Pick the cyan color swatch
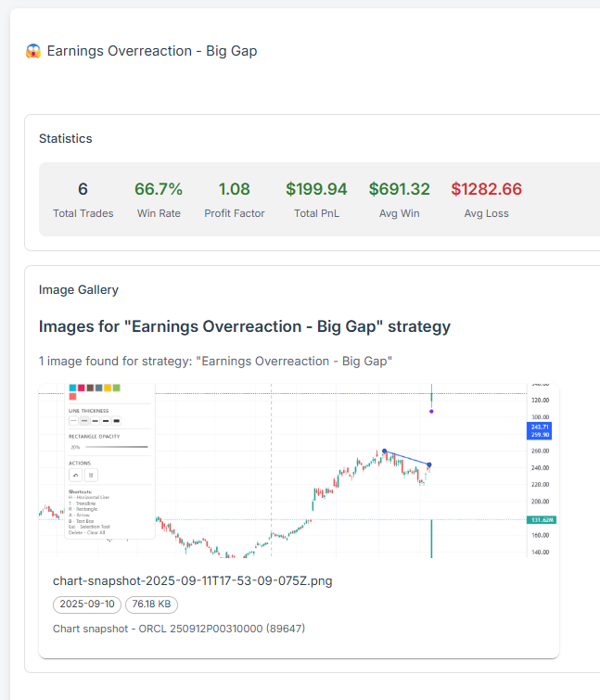The image size is (600, 700). pos(72,388)
